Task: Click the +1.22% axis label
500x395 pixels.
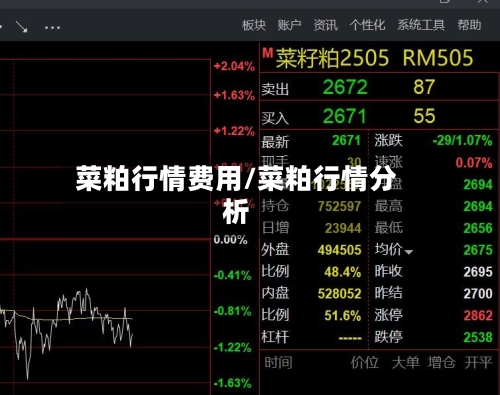Action: coord(234,131)
